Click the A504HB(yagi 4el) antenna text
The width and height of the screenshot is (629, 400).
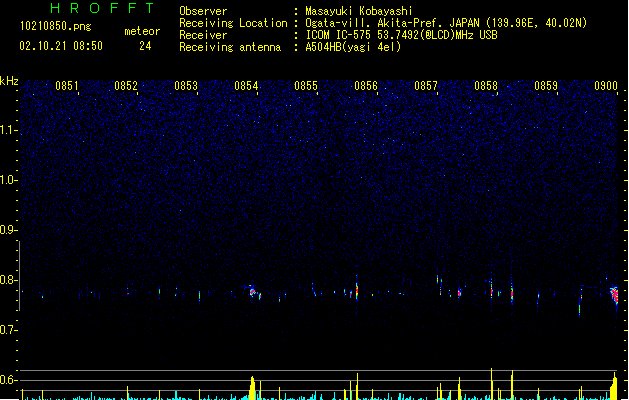[x=353, y=47]
